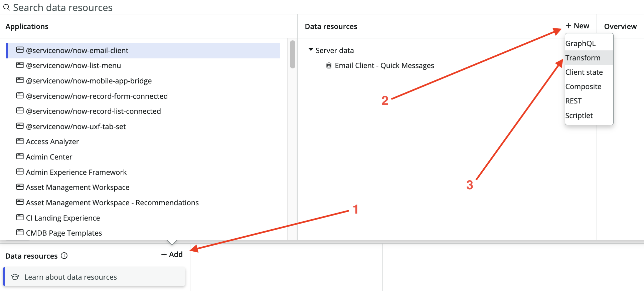Choose GraphQL from the New menu
644x291 pixels.
pyautogui.click(x=589, y=43)
